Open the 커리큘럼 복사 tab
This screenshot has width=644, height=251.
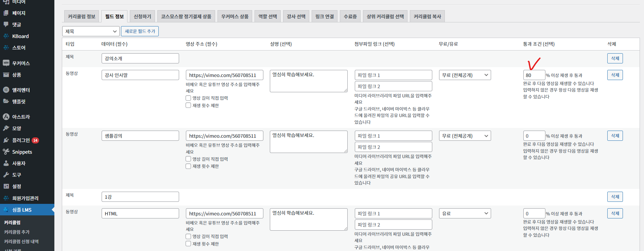click(x=427, y=16)
